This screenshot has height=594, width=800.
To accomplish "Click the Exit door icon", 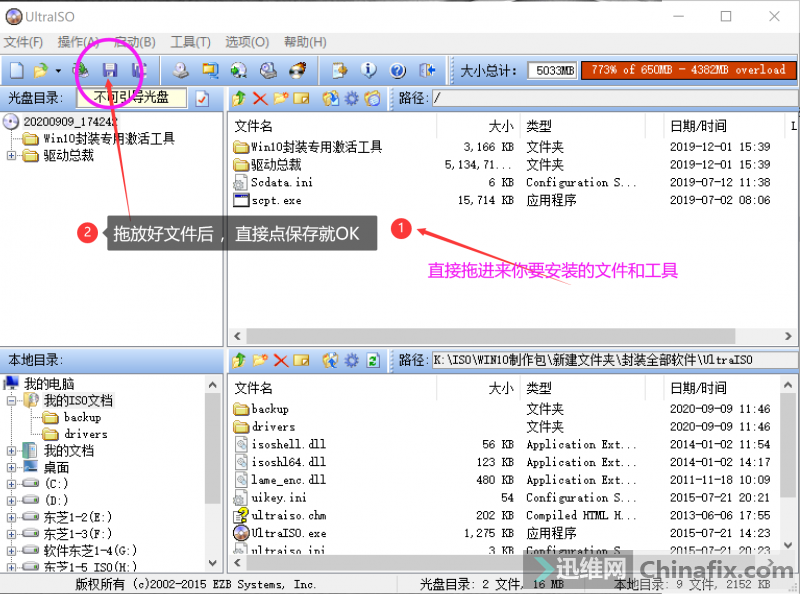I will (x=427, y=70).
